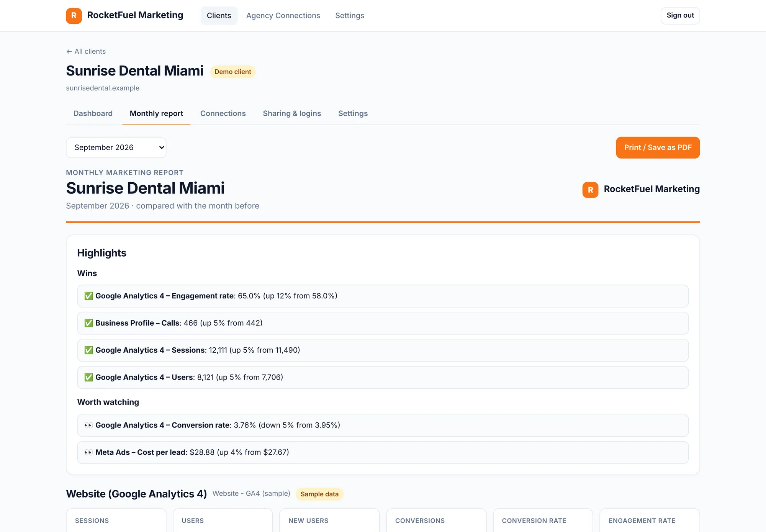
Task: Click Website (Google Analytics 4) section heading
Action: 136,494
